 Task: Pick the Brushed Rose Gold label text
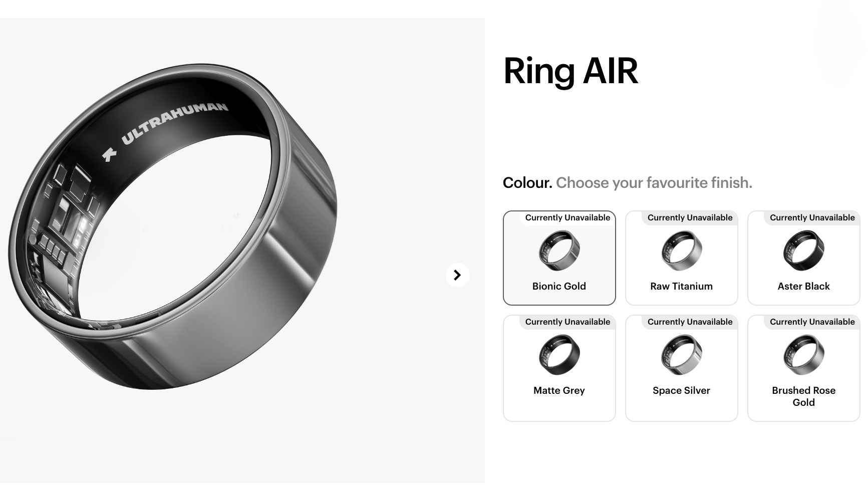click(x=803, y=396)
